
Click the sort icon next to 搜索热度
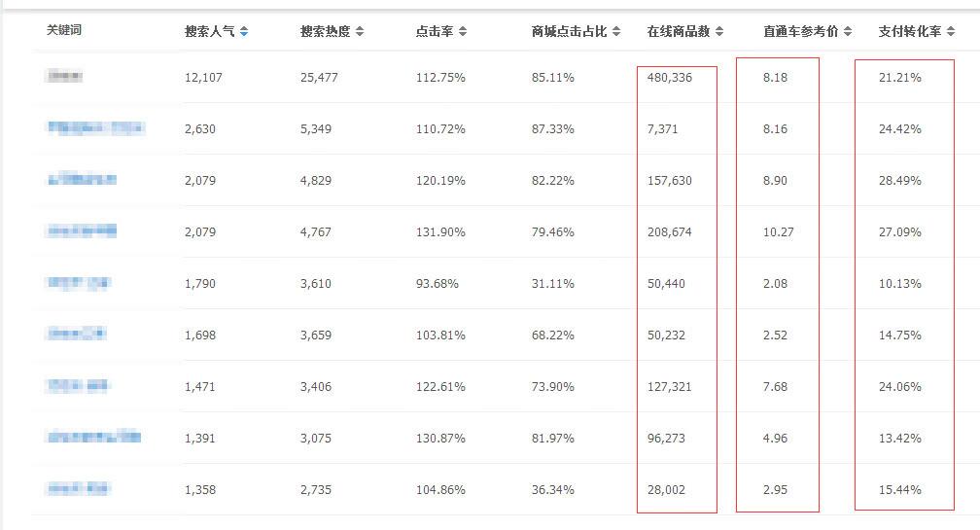360,32
